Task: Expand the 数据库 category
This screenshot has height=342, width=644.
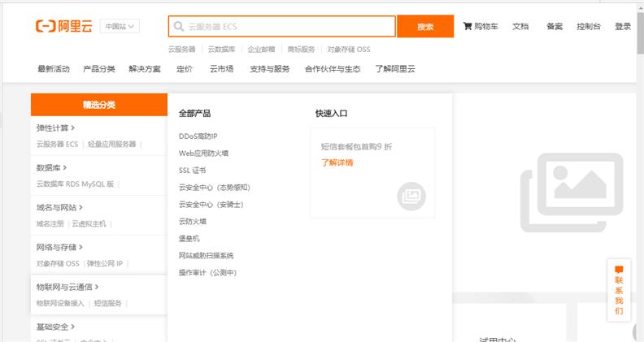Action: (x=51, y=167)
